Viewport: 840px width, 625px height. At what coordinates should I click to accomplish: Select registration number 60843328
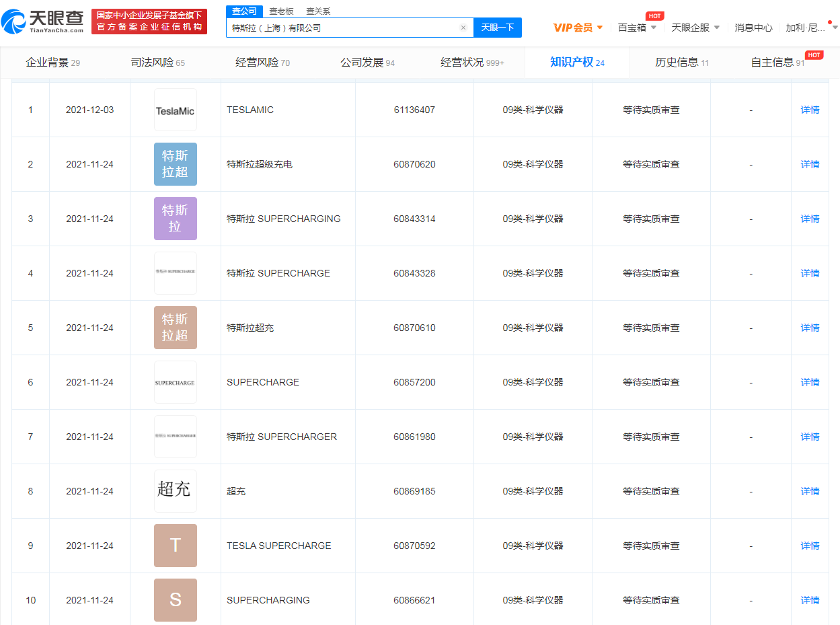[x=414, y=273]
